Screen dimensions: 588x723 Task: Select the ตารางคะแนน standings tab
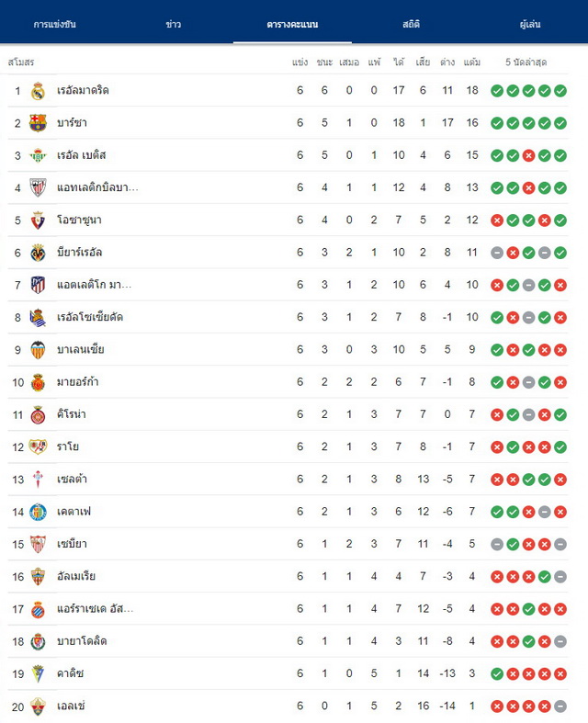click(292, 25)
